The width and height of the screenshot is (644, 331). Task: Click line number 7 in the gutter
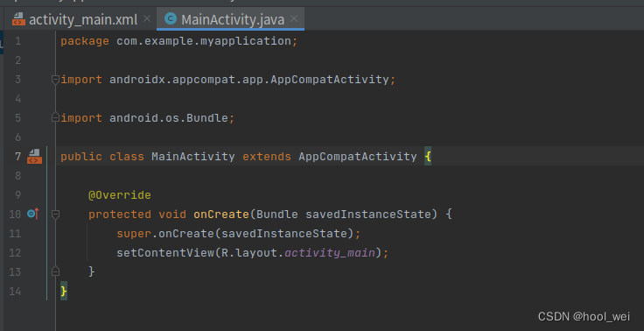point(17,157)
